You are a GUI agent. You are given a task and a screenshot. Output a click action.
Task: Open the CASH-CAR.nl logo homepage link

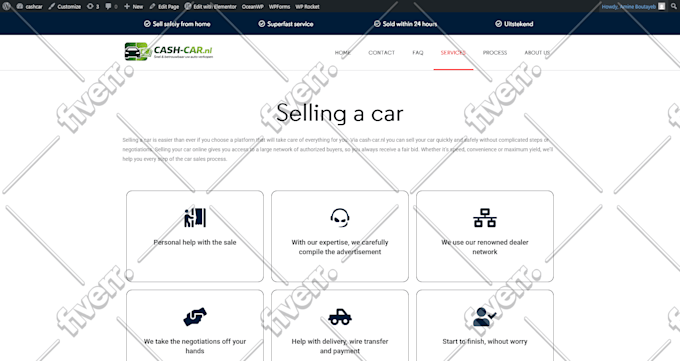[x=169, y=51]
